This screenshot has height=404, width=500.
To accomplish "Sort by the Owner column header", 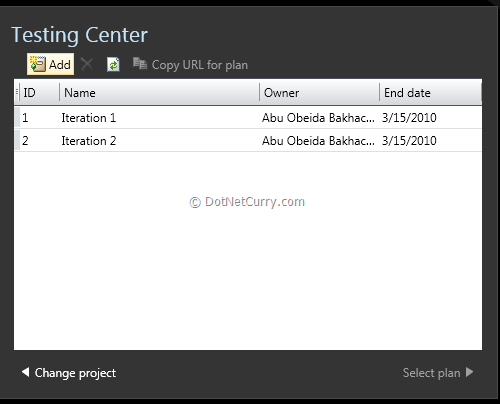I will [x=319, y=93].
